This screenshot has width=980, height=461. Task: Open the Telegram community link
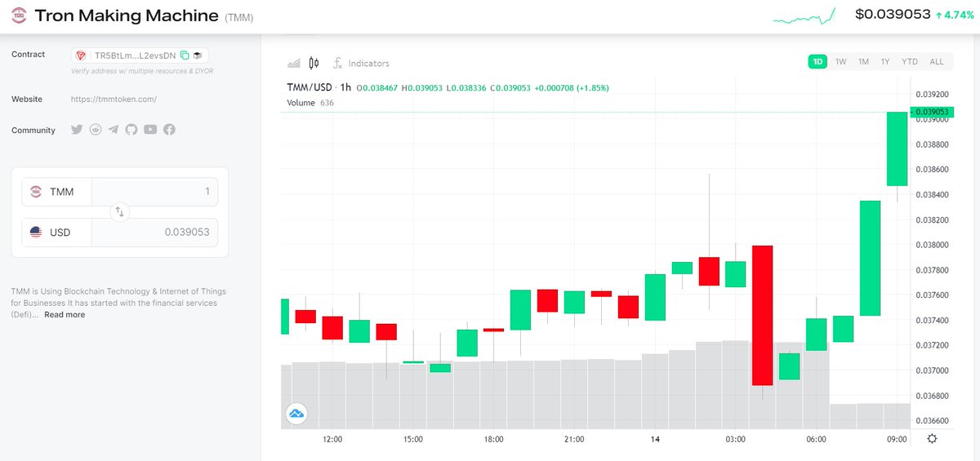click(x=114, y=130)
